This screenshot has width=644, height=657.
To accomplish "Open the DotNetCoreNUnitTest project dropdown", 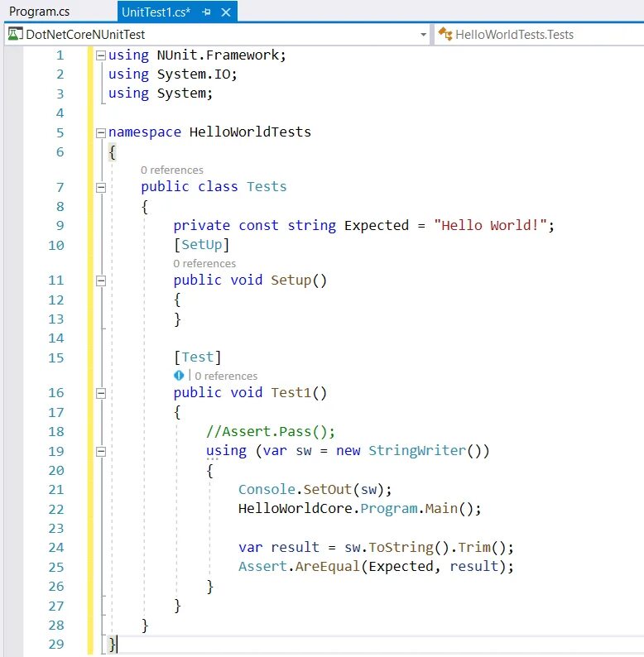I will click(x=423, y=35).
